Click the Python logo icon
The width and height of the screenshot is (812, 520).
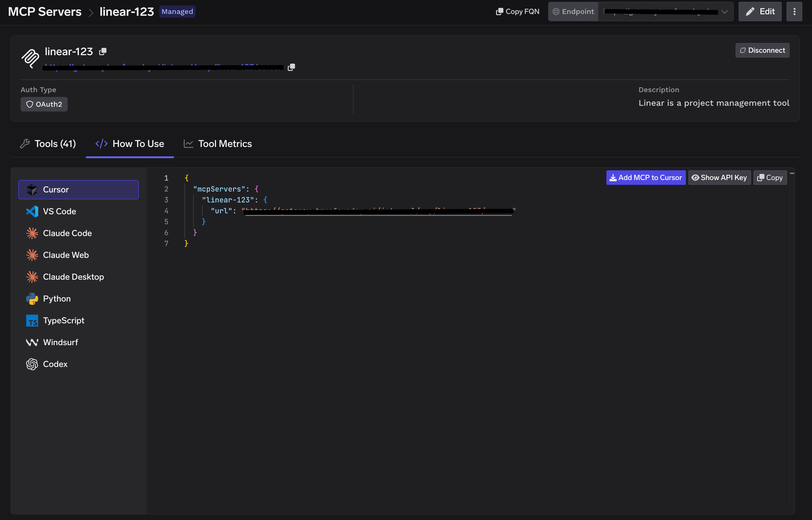(32, 299)
